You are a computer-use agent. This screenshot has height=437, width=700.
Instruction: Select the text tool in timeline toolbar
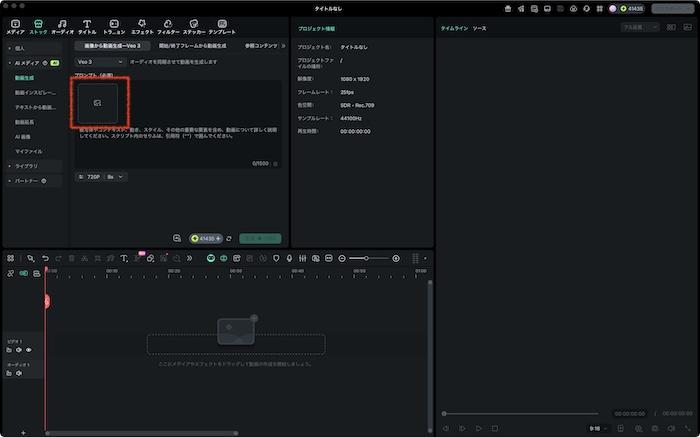124,258
